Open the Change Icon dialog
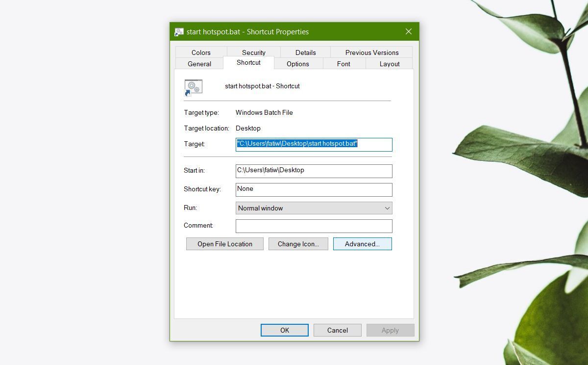The image size is (588, 365). (x=298, y=244)
